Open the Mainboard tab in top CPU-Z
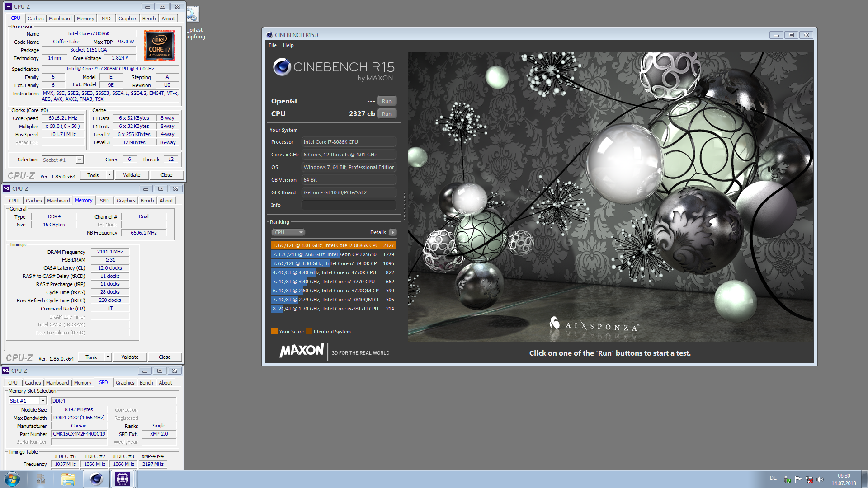This screenshot has height=488, width=868. [60, 19]
